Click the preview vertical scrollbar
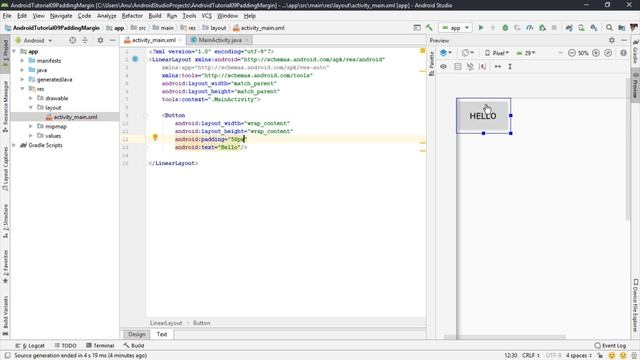This screenshot has width=640, height=360. pos(628,149)
